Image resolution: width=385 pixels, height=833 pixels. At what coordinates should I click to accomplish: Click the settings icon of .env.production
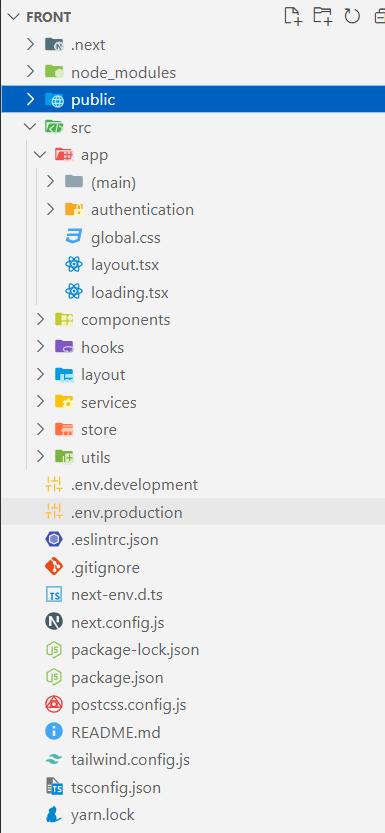point(54,512)
